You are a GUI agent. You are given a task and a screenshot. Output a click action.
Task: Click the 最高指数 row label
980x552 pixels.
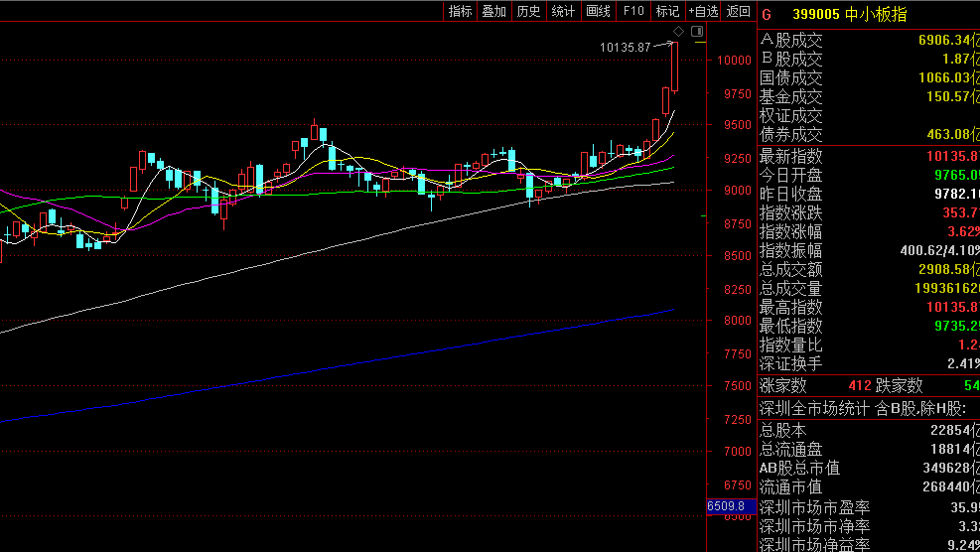(x=790, y=307)
